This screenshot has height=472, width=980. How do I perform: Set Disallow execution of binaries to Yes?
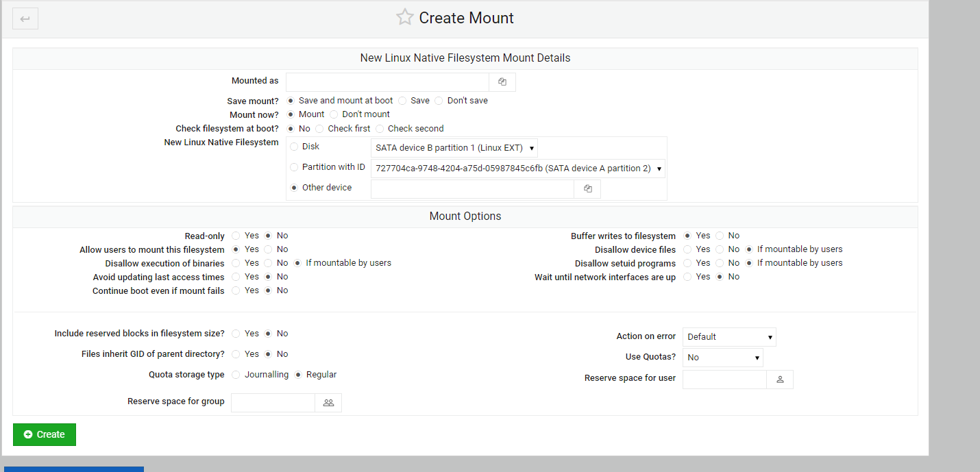coord(236,263)
